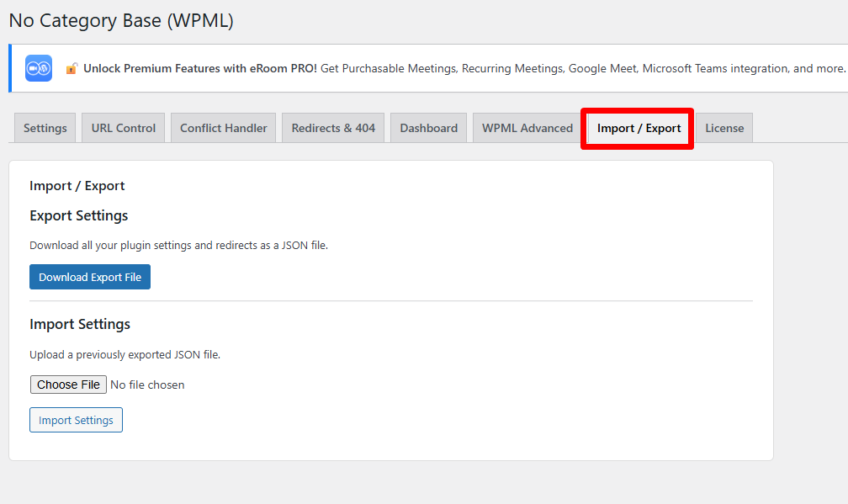Viewport: 848px width, 504px height.
Task: Switch to the URL Control tab
Action: [x=124, y=128]
